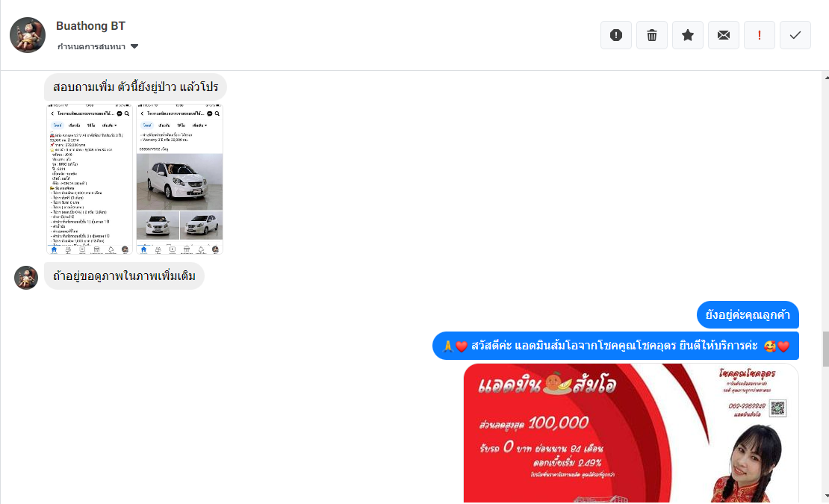Select message สอบถามเพิ่ม ตัวนี้ยังอยู่ป่าว แล้วโปร
Screen dimensions: 829x504
(x=135, y=87)
